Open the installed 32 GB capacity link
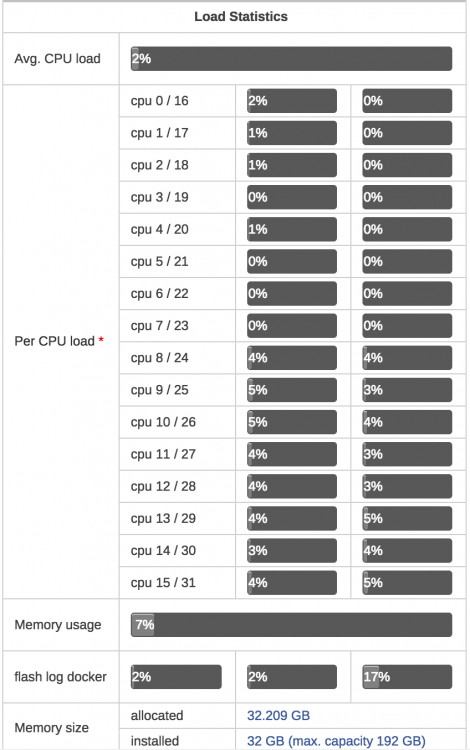The image size is (470, 750). click(x=336, y=741)
